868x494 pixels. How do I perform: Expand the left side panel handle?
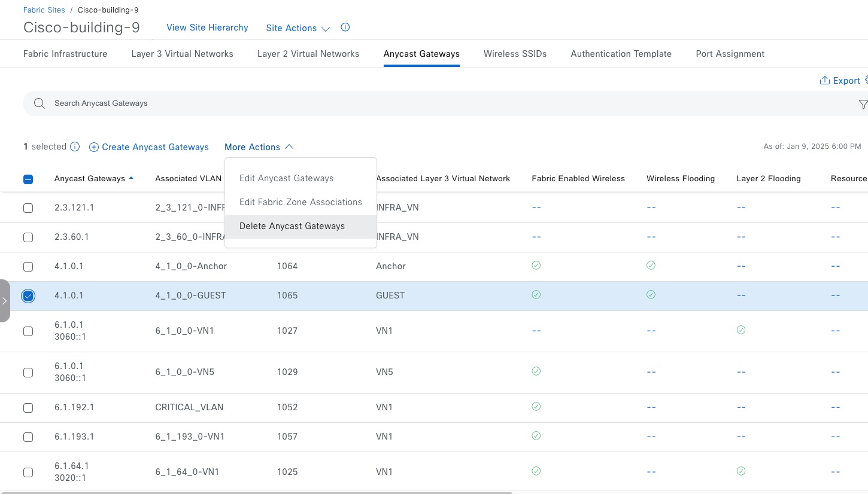pos(5,301)
